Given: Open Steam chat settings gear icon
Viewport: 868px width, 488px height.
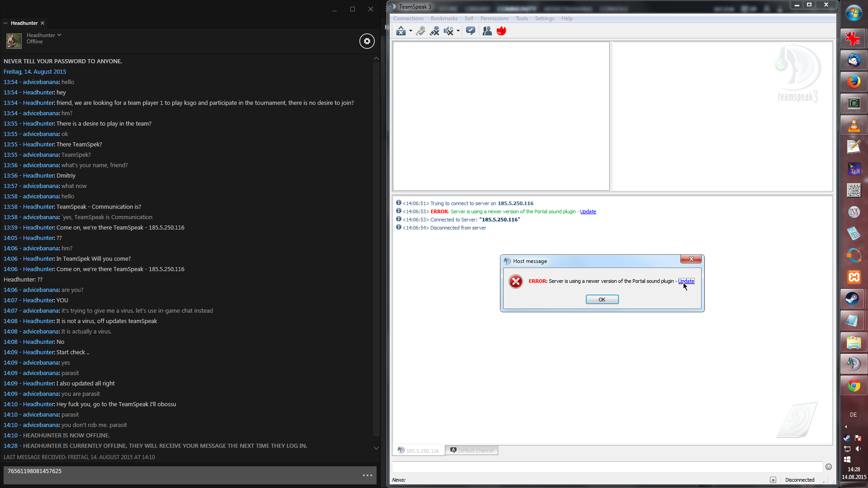Looking at the screenshot, I should click(x=367, y=41).
